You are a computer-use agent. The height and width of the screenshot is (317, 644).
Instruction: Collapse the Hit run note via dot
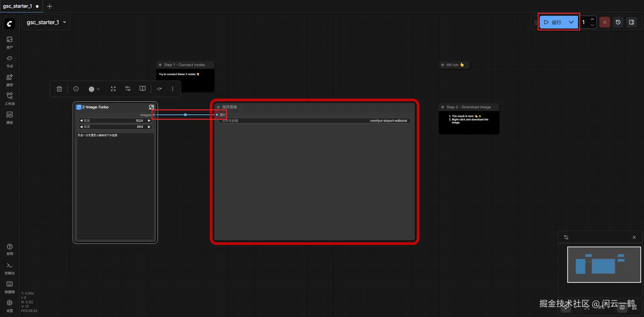click(443, 65)
